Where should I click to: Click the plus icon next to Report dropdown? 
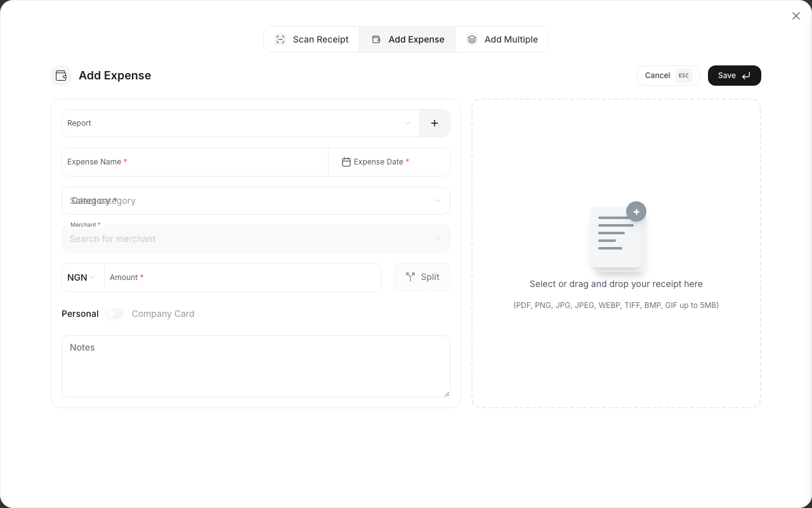pyautogui.click(x=435, y=123)
